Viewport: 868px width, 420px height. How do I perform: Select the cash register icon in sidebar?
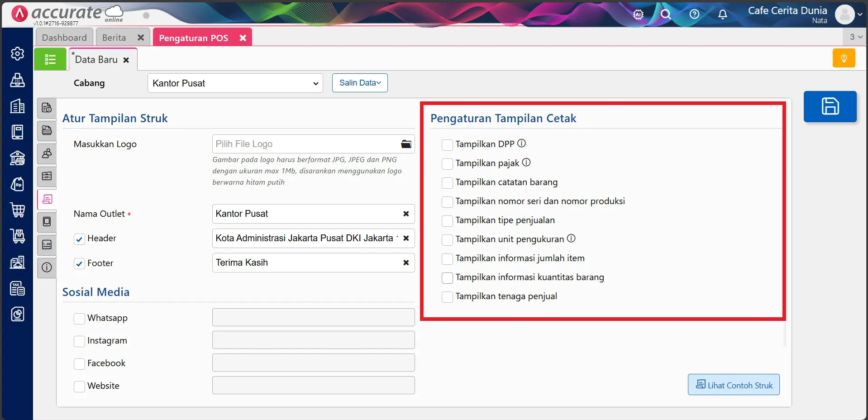point(17,80)
